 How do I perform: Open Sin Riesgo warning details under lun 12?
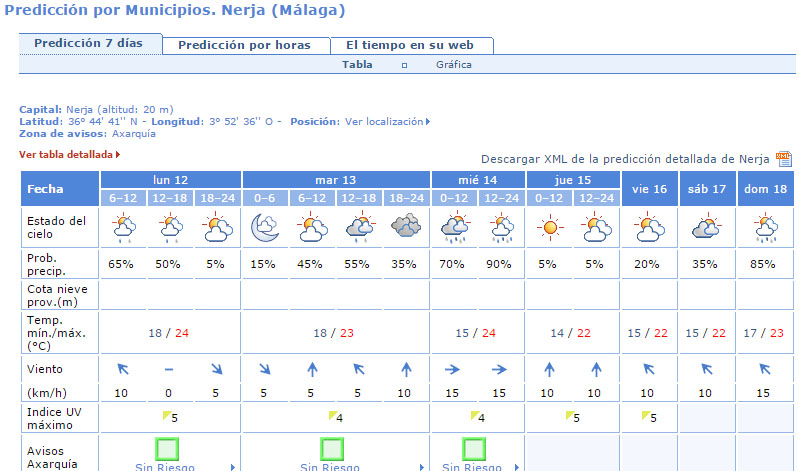tap(166, 466)
